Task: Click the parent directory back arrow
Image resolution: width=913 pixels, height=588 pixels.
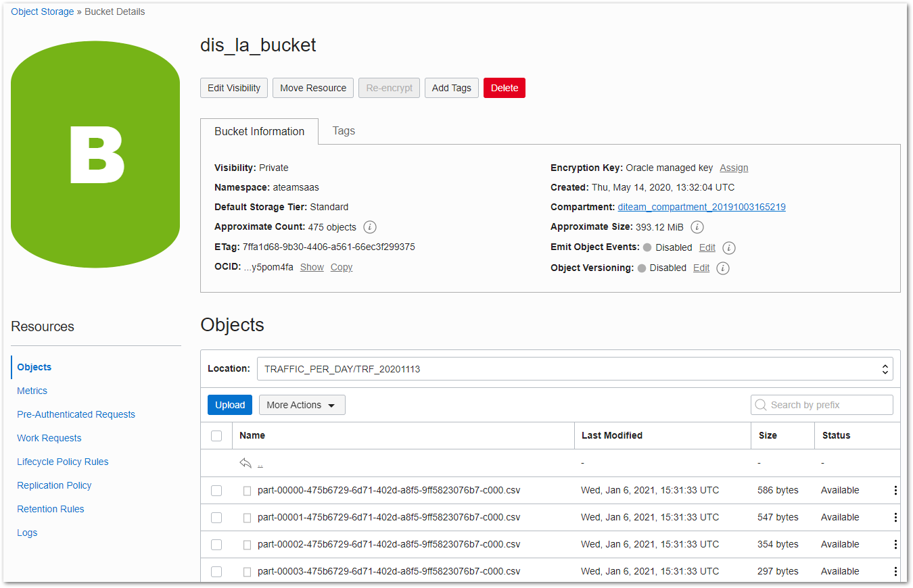Action: 245,463
